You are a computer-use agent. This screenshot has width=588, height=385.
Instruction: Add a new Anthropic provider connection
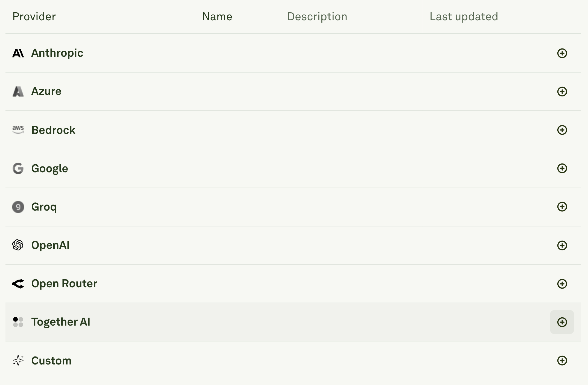pos(562,53)
